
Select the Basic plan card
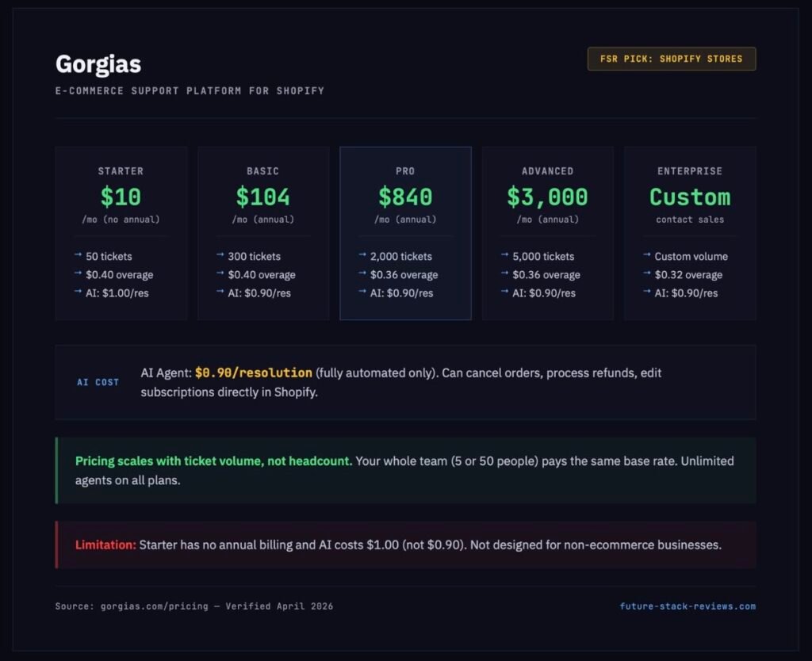262,233
